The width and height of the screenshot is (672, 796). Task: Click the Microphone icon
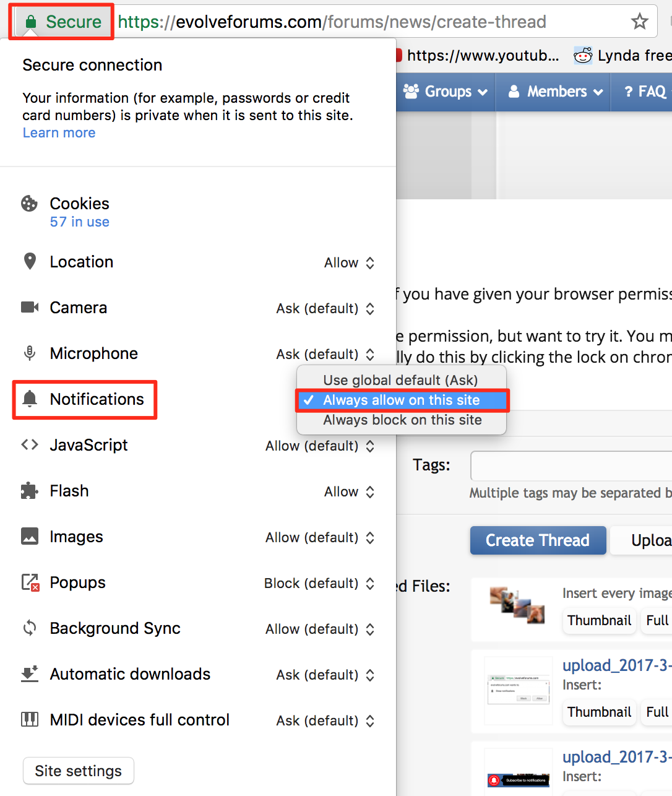click(x=29, y=353)
